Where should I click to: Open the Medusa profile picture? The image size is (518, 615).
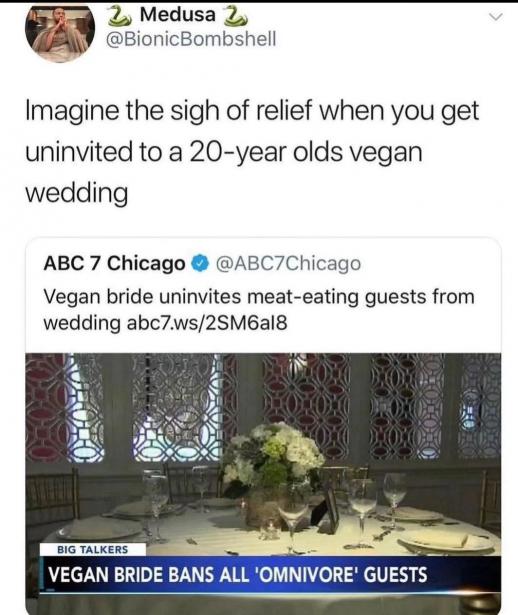tap(60, 35)
